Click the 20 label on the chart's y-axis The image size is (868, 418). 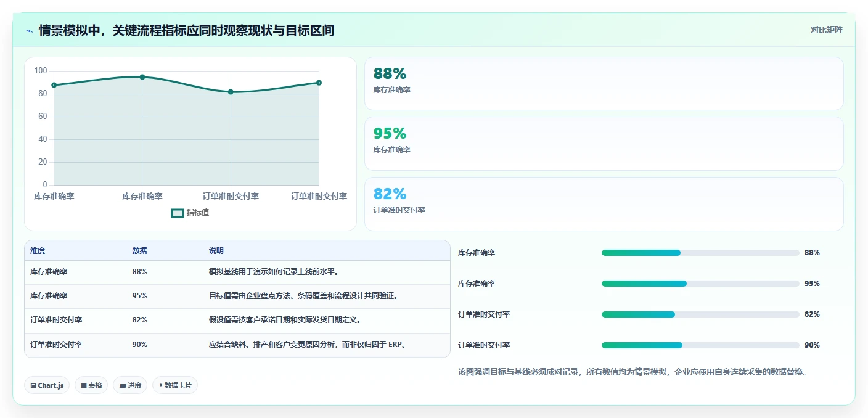click(43, 162)
